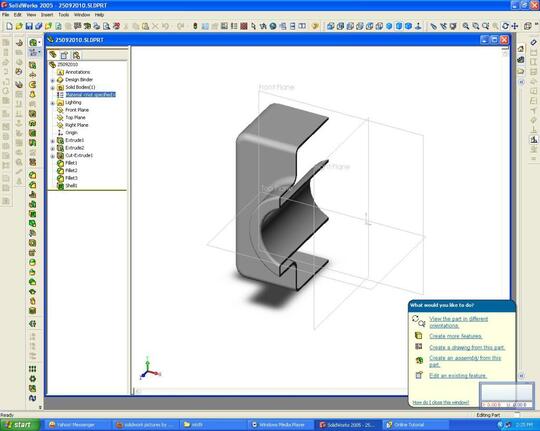
Task: Select the Pan tool with four arrows
Action: [x=515, y=26]
